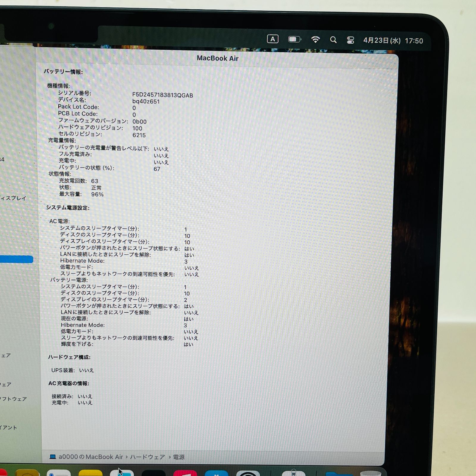476x476 pixels.
Task: Open the Wi-Fi menu bar icon
Action: coord(315,39)
